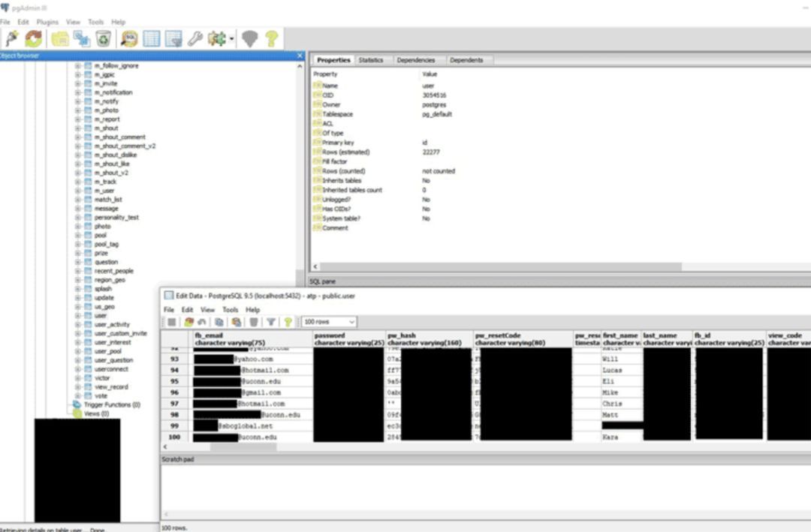Switch to the Statistics tab
Image resolution: width=811 pixels, height=532 pixels.
click(x=371, y=60)
